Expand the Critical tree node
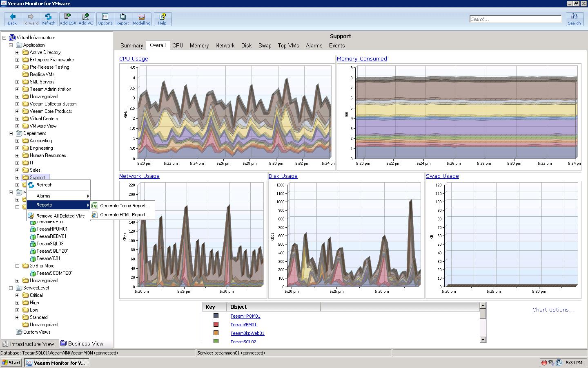Viewport: 588px width, 368px height. (x=18, y=295)
